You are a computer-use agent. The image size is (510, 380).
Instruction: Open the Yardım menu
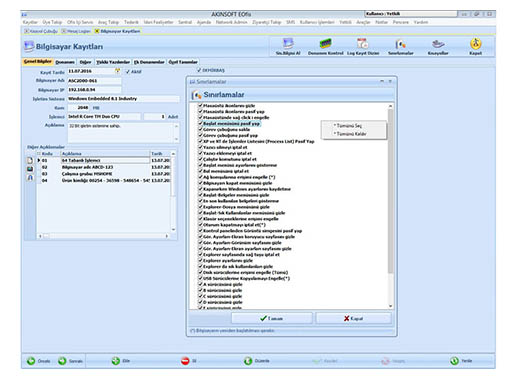click(x=421, y=22)
